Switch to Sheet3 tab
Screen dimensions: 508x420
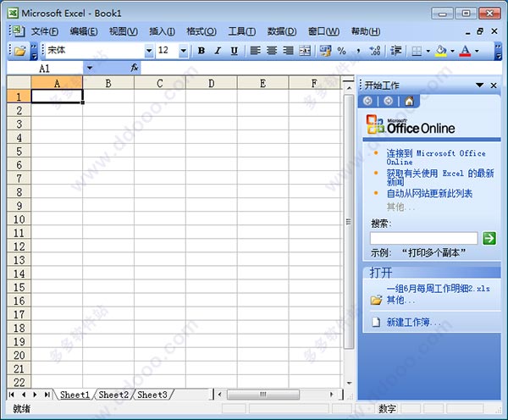click(x=152, y=395)
